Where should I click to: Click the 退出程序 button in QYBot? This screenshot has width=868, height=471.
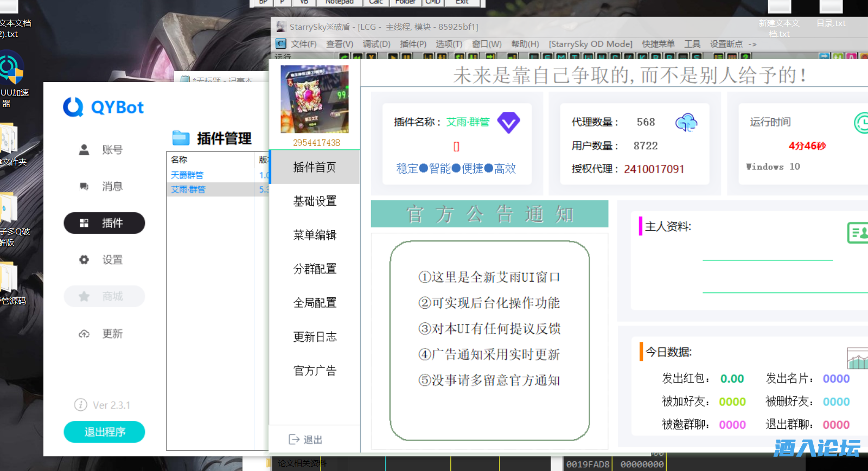(x=104, y=432)
